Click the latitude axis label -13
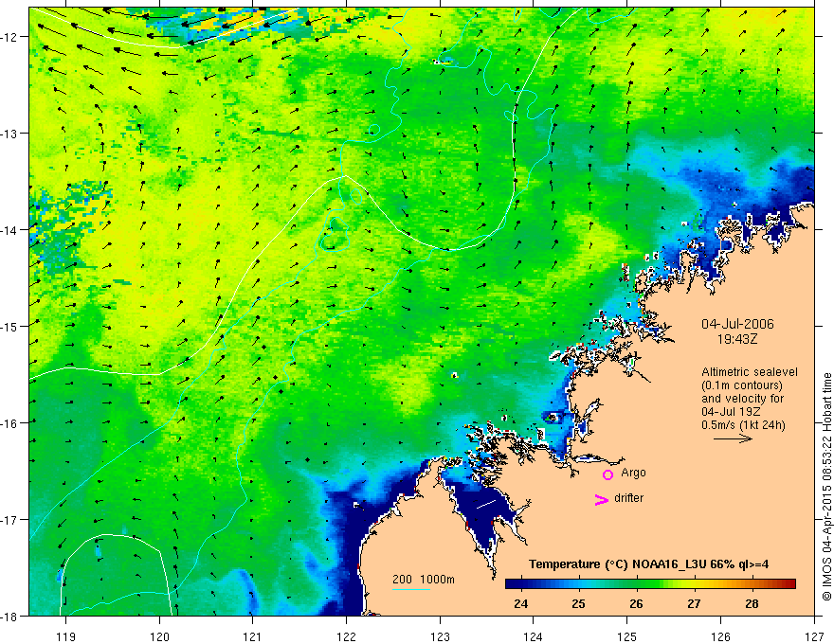Image resolution: width=834 pixels, height=644 pixels. (x=10, y=133)
